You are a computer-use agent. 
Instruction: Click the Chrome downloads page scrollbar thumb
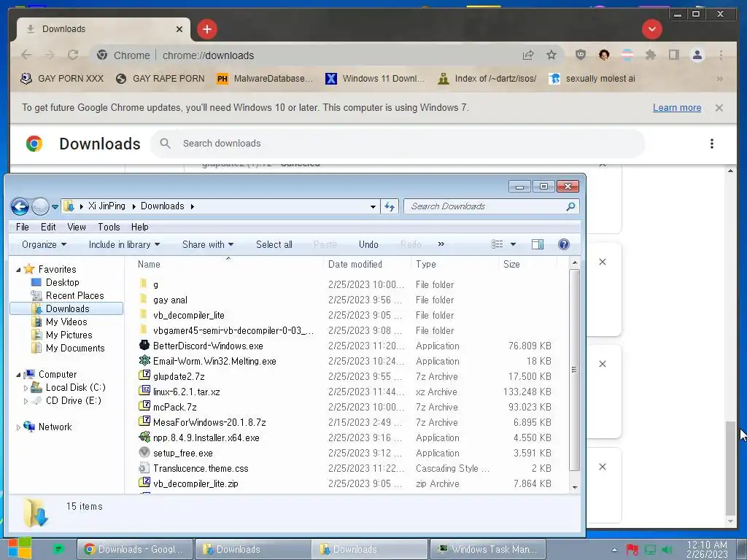pyautogui.click(x=729, y=468)
